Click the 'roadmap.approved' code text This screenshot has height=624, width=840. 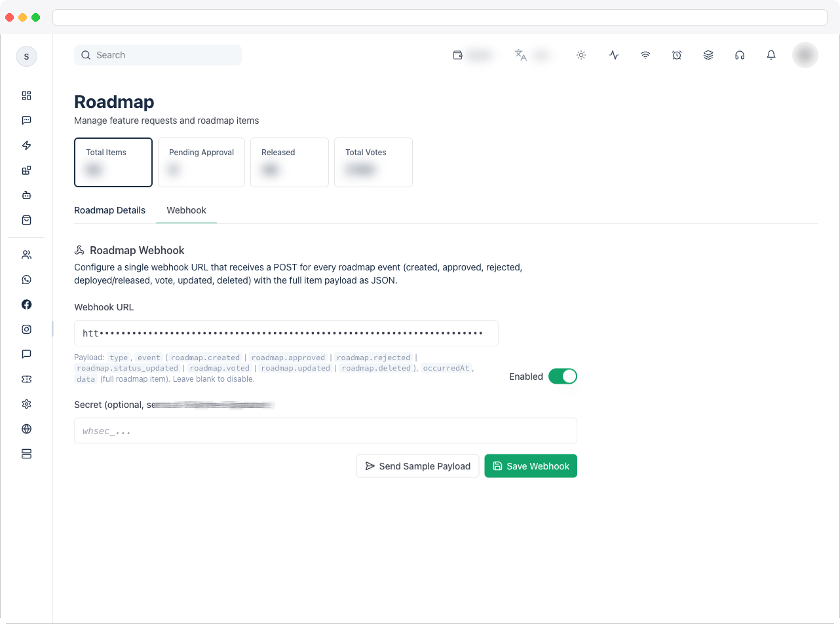(x=288, y=358)
